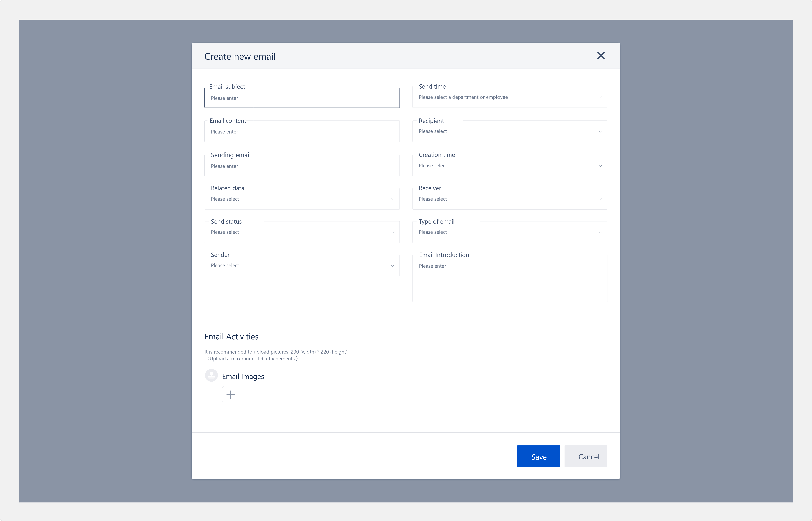
Task: Click the Email subject input field
Action: pyautogui.click(x=302, y=98)
